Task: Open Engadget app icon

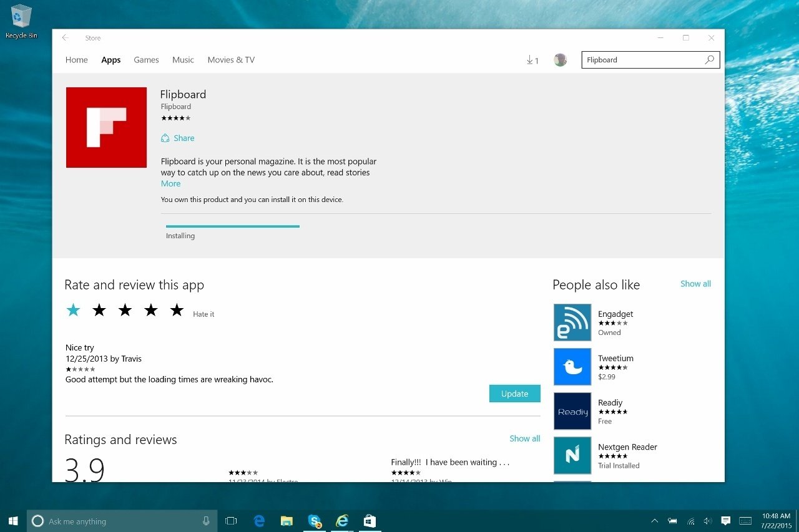Action: click(572, 322)
